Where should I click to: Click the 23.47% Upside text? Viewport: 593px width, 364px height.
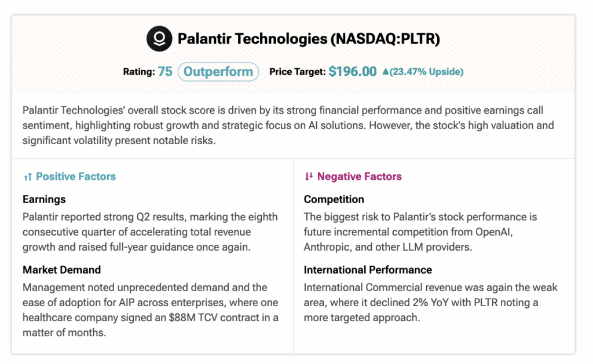(426, 72)
